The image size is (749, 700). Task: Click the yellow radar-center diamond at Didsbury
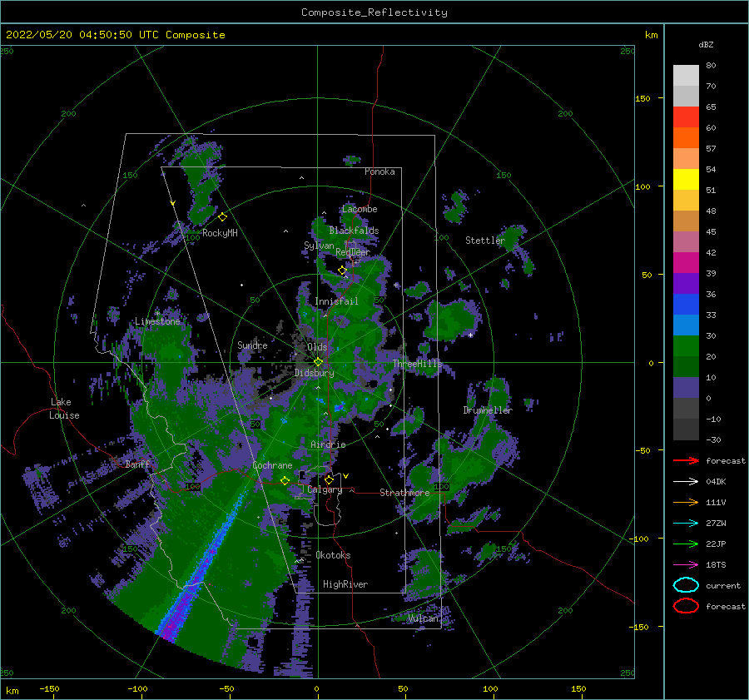pyautogui.click(x=318, y=362)
